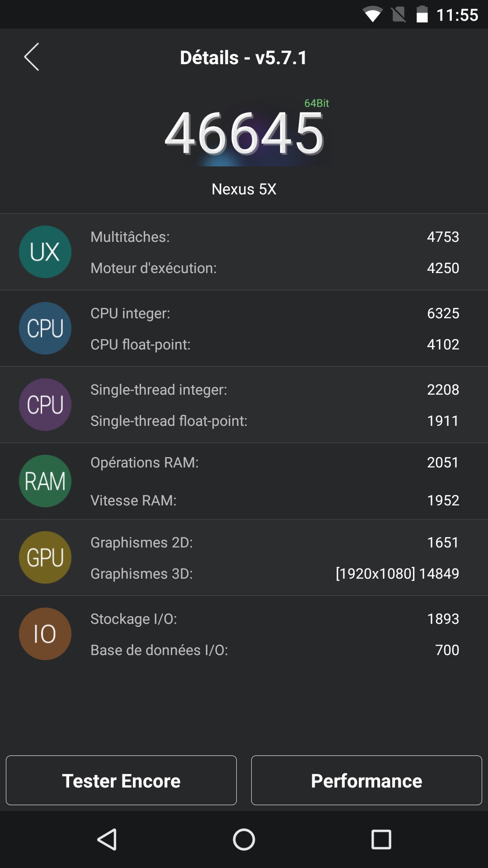
Task: Tap the blue CPU category icon
Action: click(45, 328)
